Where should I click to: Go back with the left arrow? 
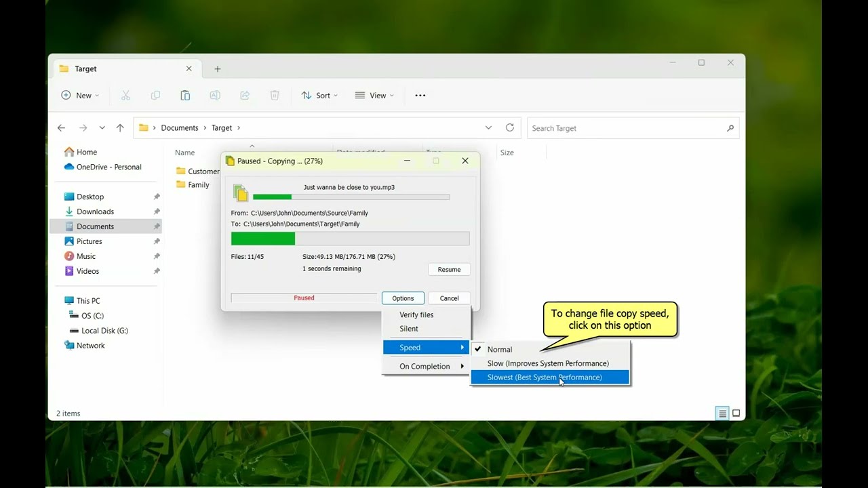click(61, 127)
